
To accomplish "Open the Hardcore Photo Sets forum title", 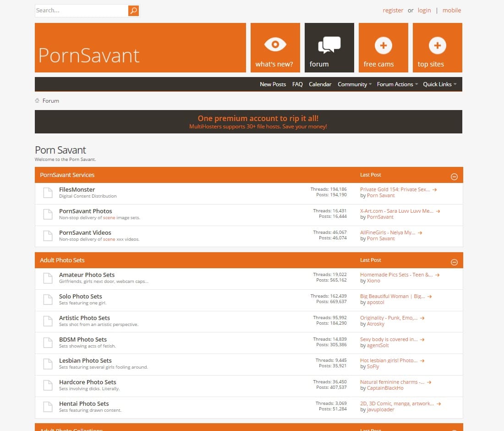I will 88,382.
